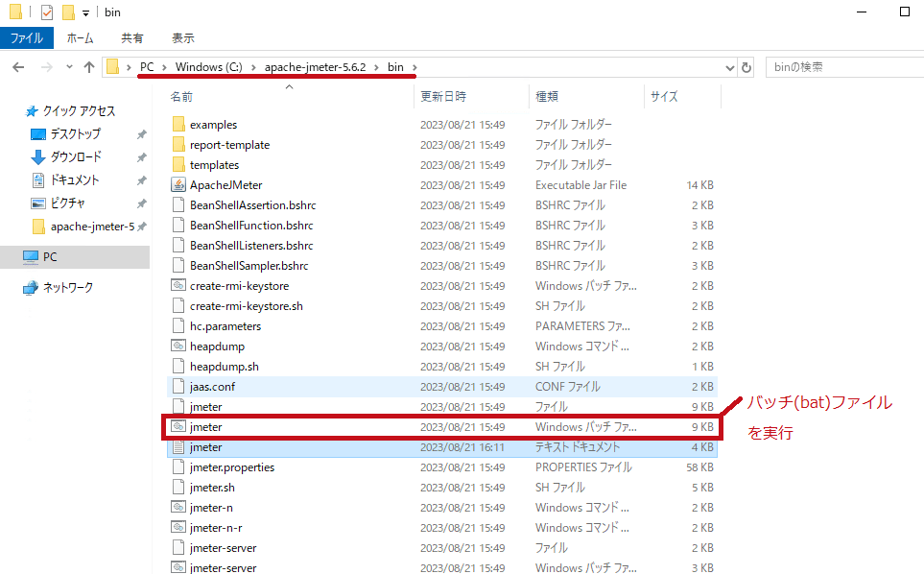This screenshot has width=924, height=574.
Task: Click apache-jmeter-5.6.2 in the breadcrumb
Action: (316, 67)
